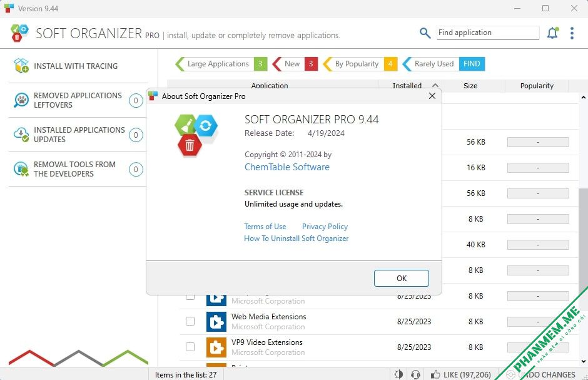Click the Popularity column header

(x=537, y=86)
